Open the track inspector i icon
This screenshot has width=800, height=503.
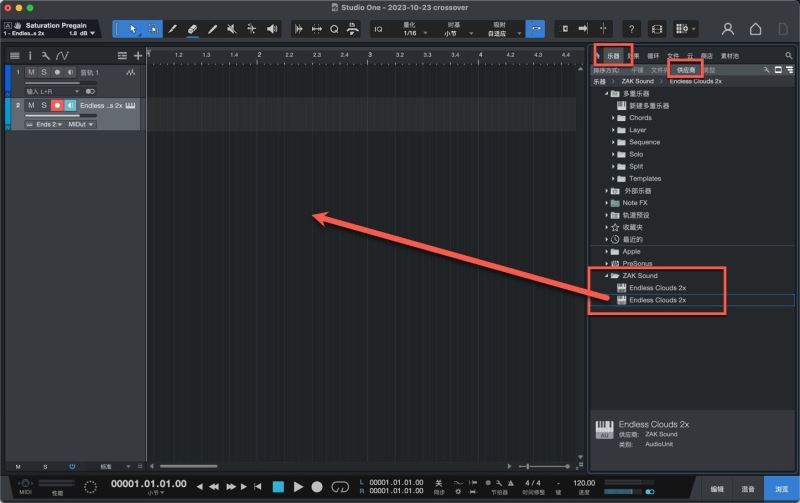(30, 56)
